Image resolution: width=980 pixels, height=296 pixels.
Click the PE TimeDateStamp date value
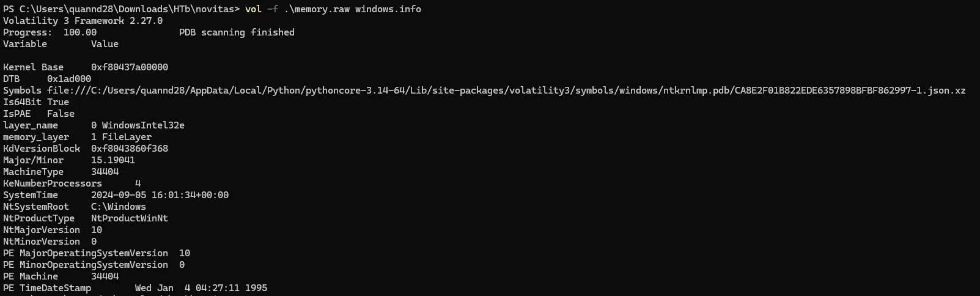tap(201, 288)
